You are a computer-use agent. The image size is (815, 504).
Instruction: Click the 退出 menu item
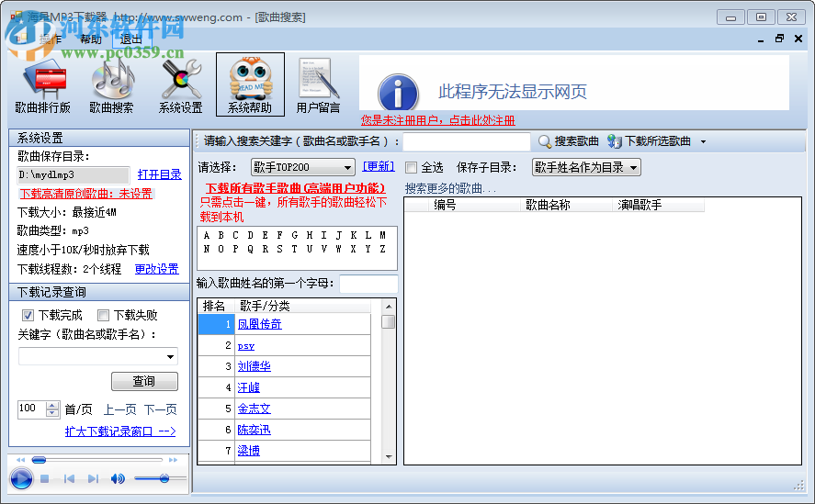[x=131, y=39]
